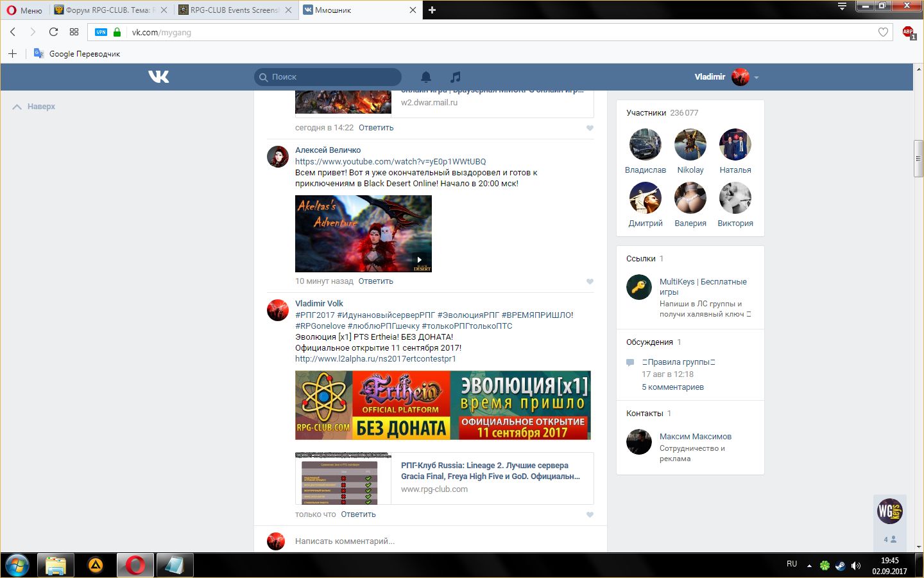Open the l2alpha.ru contest link
Screen dimensions: 924x578
(375, 359)
